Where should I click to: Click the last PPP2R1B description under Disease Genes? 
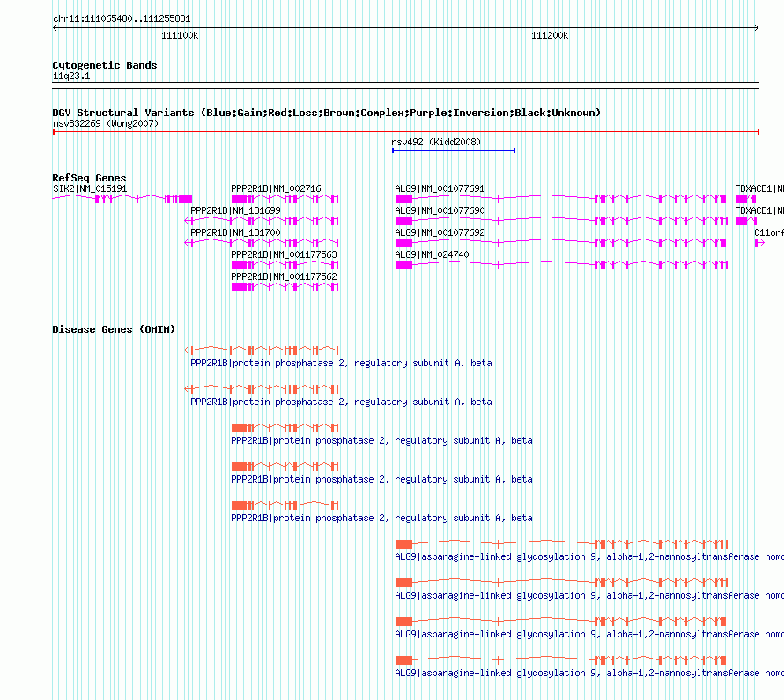click(x=381, y=518)
